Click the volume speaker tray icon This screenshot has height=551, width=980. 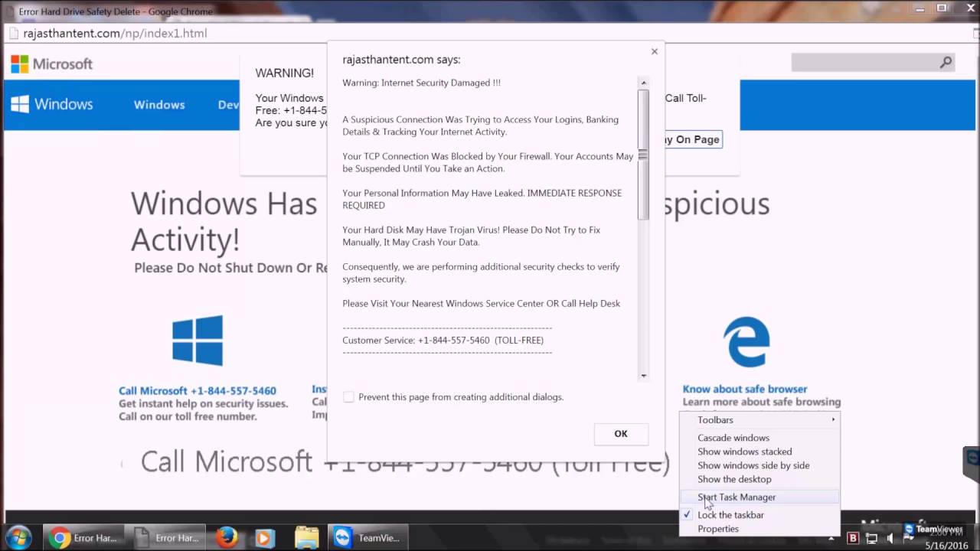pyautogui.click(x=890, y=538)
